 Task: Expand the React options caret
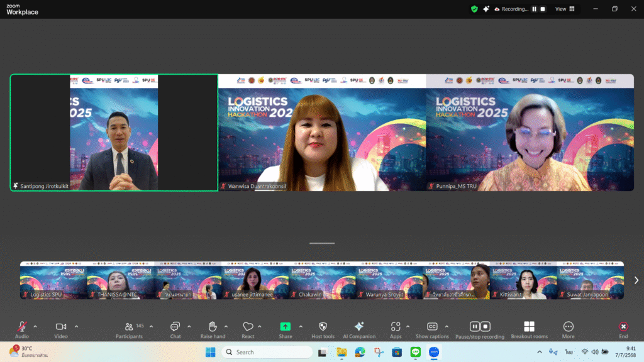tap(260, 327)
